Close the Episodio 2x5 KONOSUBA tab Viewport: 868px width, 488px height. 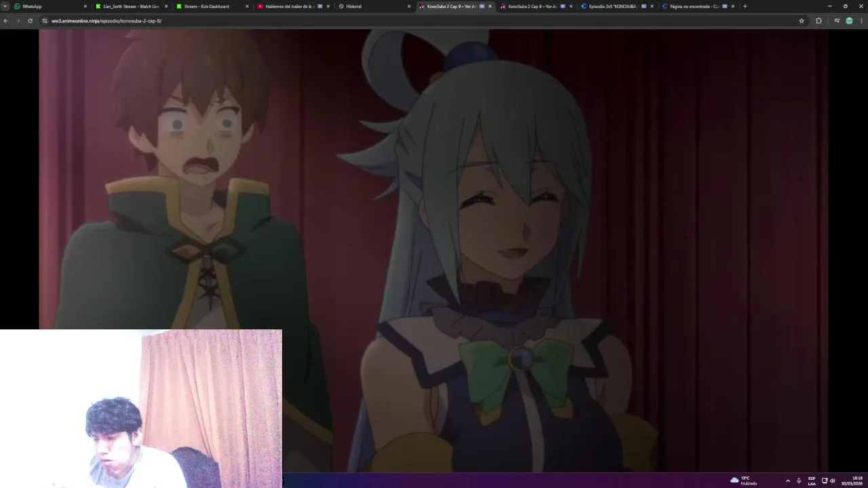652,6
